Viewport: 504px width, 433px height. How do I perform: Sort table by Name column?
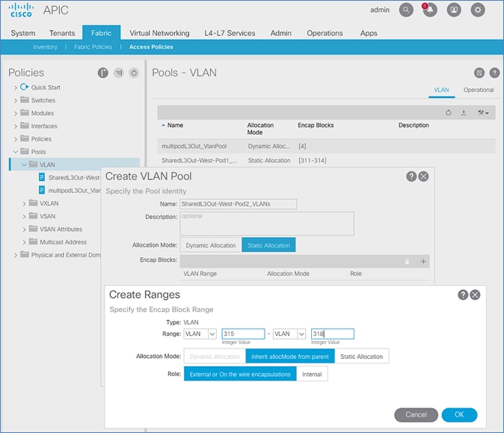[x=175, y=126]
